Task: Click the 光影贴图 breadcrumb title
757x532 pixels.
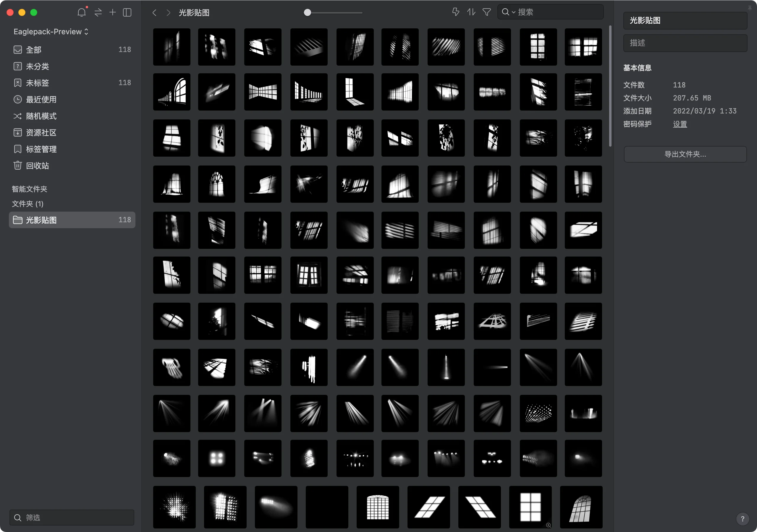Action: [x=194, y=12]
